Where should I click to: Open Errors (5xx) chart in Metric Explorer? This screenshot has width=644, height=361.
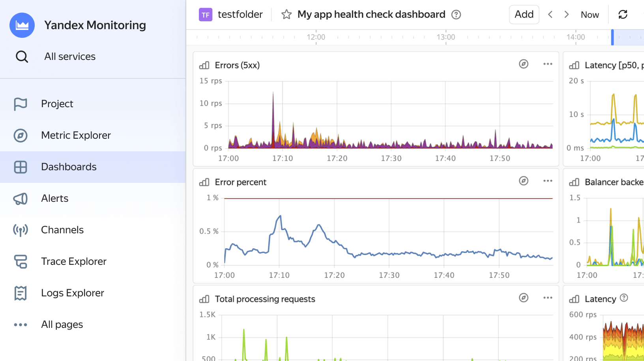click(x=524, y=64)
